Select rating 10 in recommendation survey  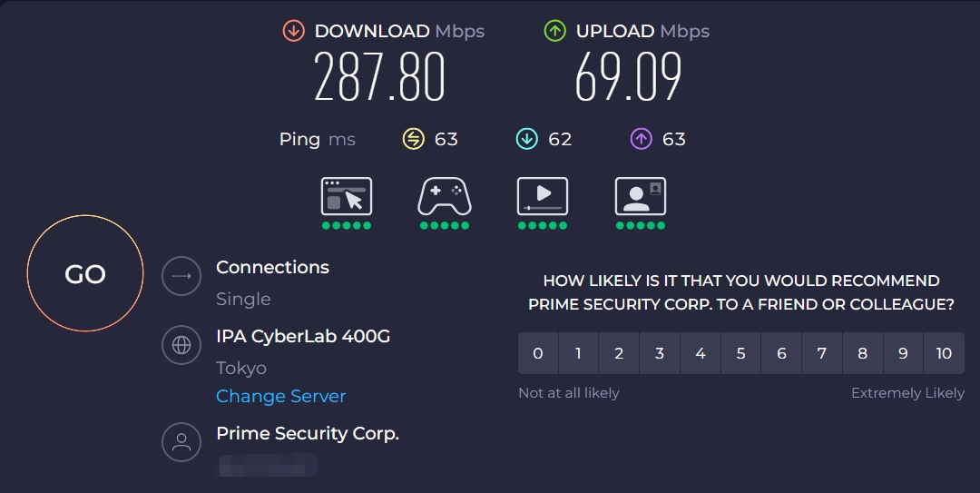[x=944, y=353]
